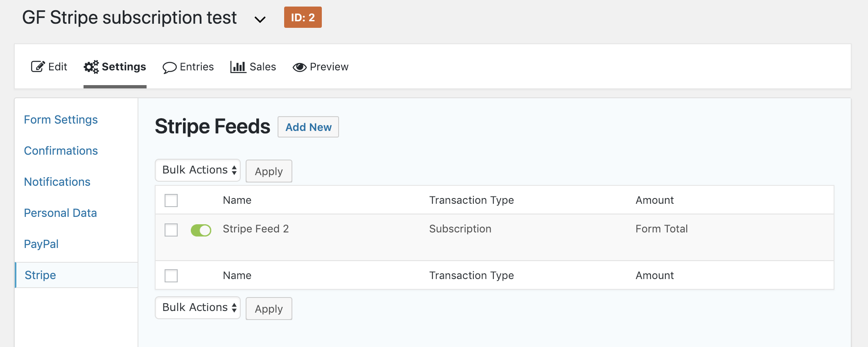Check the Stripe Feed 2 row checkbox
Screen dimensions: 868x347
pyautogui.click(x=171, y=230)
